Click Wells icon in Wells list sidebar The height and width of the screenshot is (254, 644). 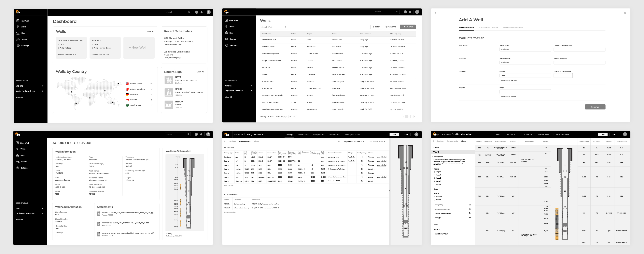pos(226,26)
